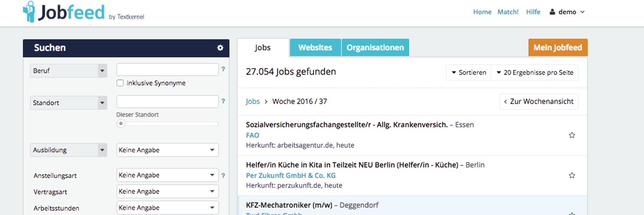Open 20 Ergebnisse pro Seite dropdown

click(x=535, y=73)
